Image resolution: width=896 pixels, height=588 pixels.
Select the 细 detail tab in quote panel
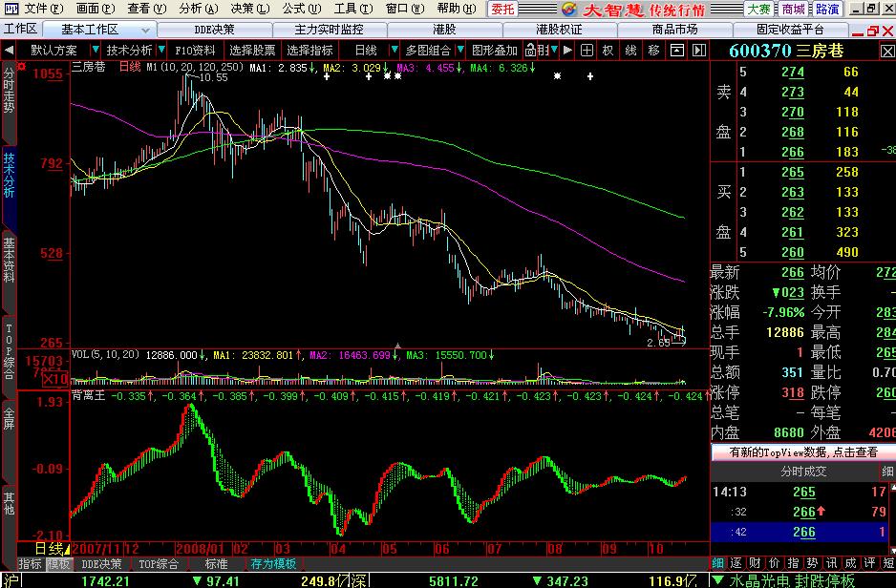click(x=717, y=563)
